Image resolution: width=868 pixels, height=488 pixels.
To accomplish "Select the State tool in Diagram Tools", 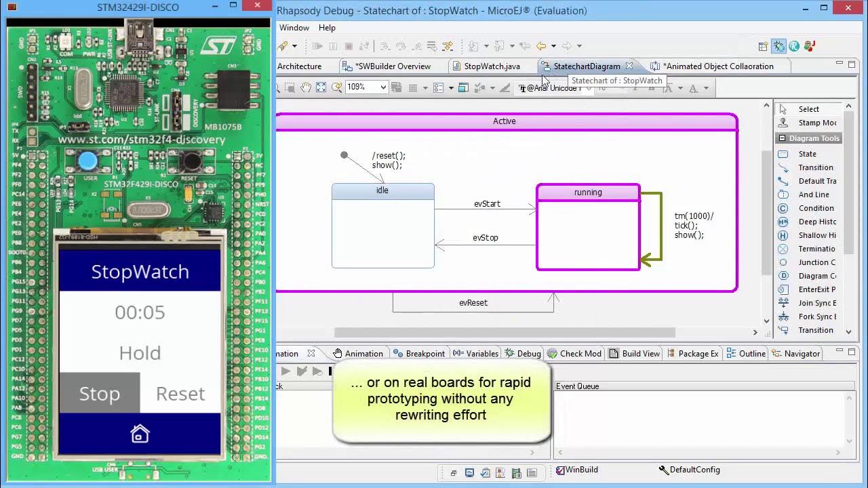I will point(807,154).
